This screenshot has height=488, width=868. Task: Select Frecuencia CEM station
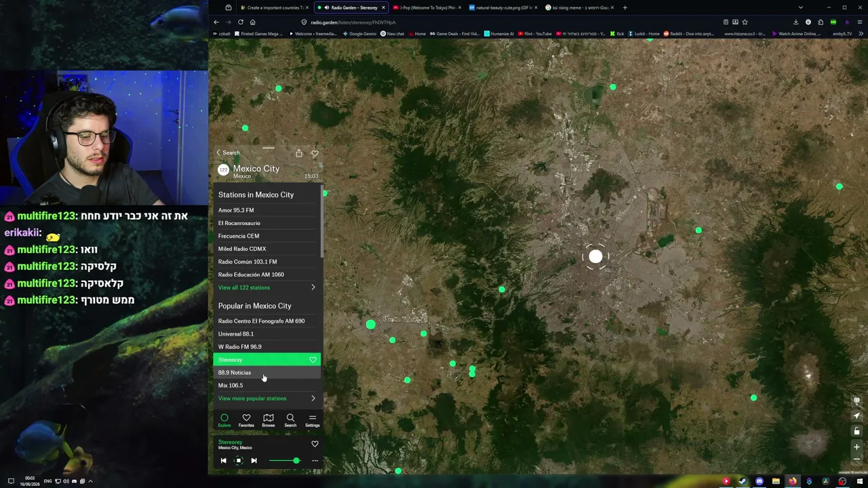tap(267, 236)
